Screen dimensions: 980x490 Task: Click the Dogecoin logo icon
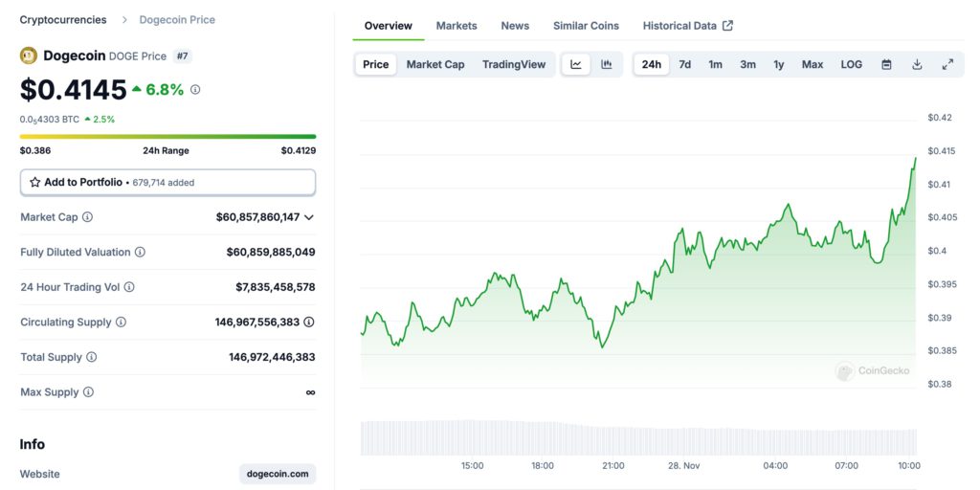pyautogui.click(x=29, y=56)
